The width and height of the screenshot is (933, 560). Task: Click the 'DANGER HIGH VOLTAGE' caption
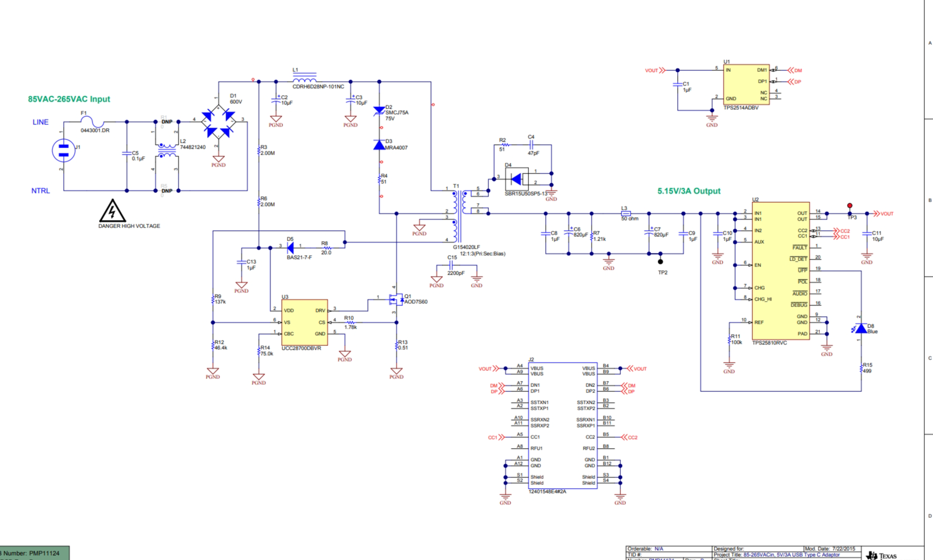129,226
